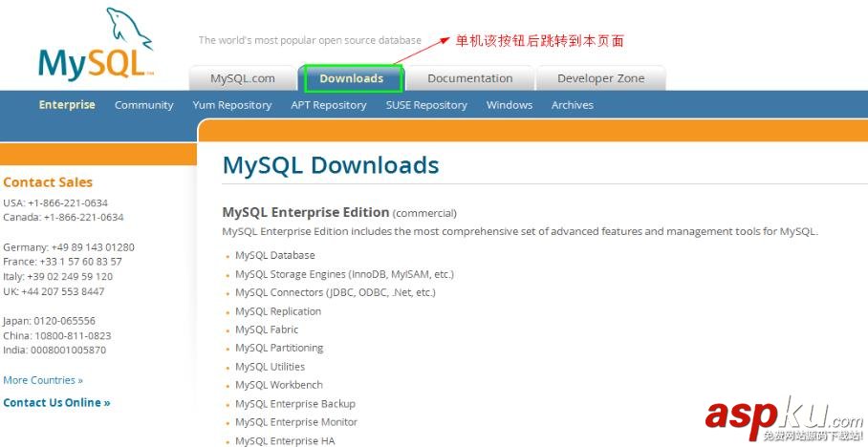Click the MySQL Enterprise Edition heading
The width and height of the screenshot is (868, 447).
[x=306, y=212]
